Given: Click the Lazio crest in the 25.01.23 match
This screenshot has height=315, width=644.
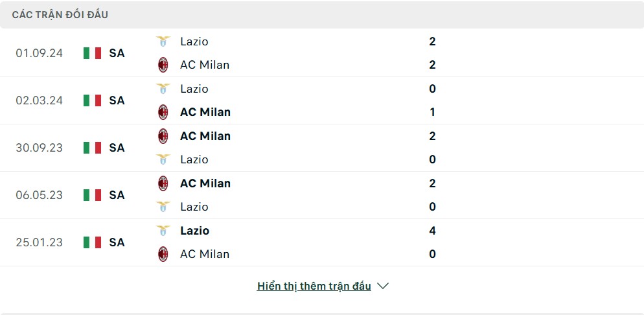Looking at the screenshot, I should 163,231.
